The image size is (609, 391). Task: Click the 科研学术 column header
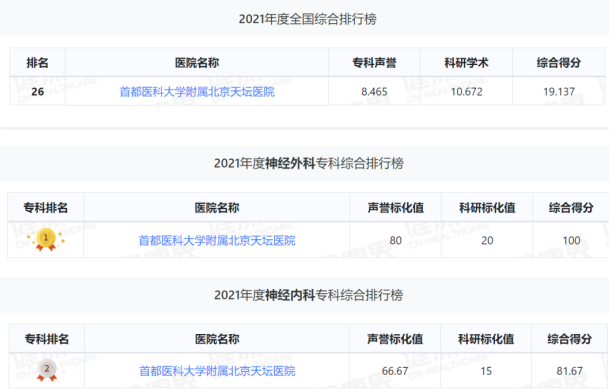(466, 63)
